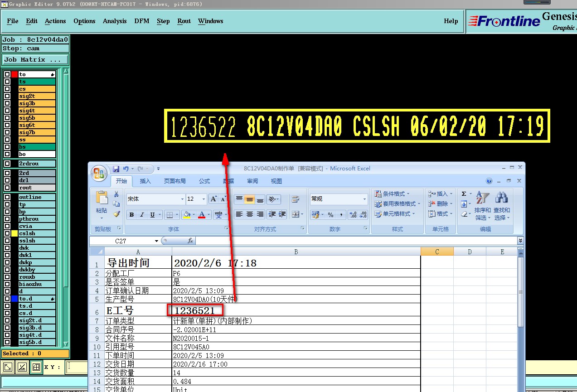Viewport: 577px width, 392px height.
Task: Click the Increase Font Size icon
Action: [x=213, y=199]
